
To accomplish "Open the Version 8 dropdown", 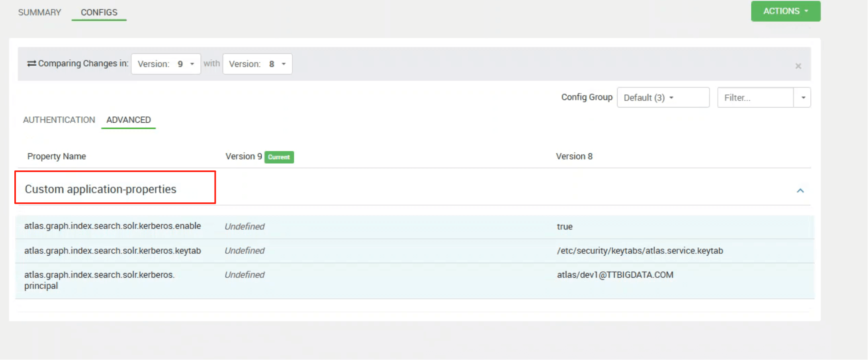I will click(257, 64).
